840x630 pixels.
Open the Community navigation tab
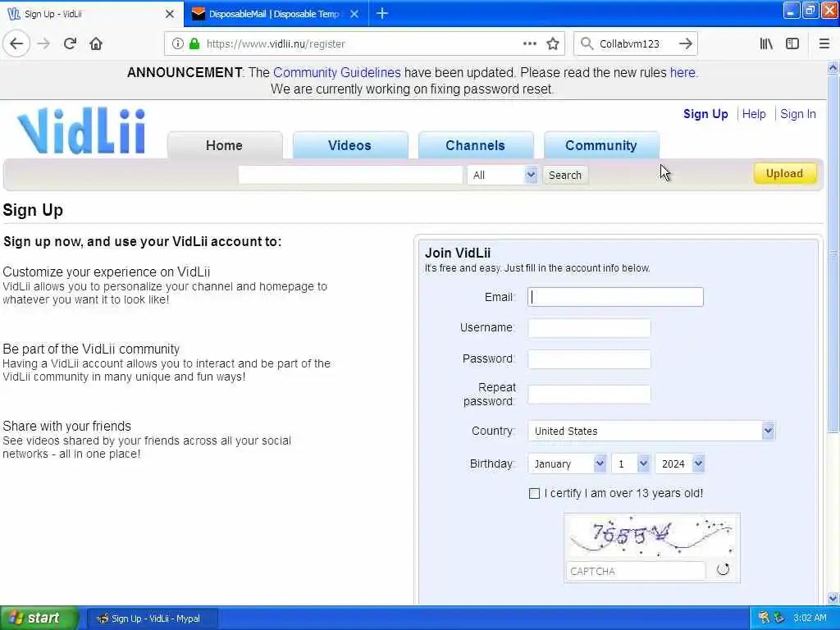601,145
